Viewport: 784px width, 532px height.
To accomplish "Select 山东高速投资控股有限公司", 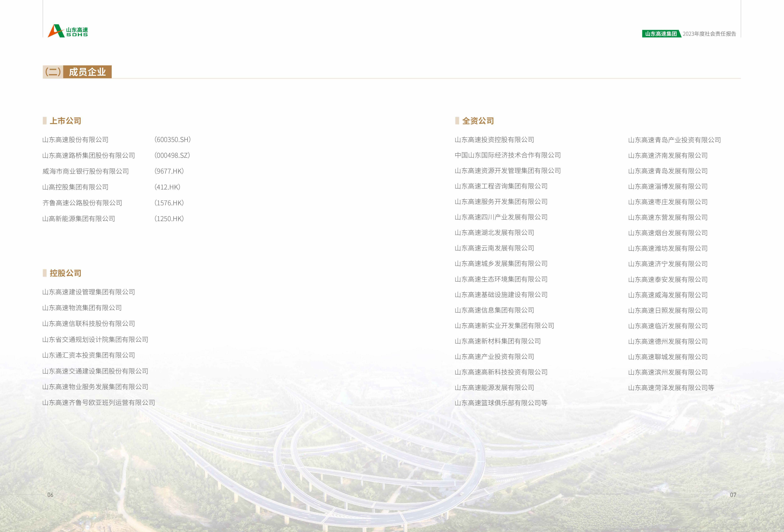I will click(x=494, y=140).
